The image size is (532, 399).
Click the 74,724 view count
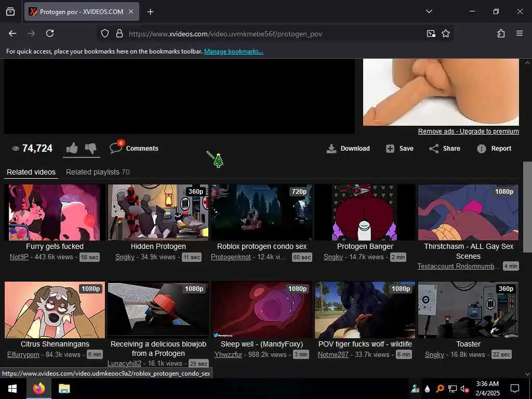37,148
